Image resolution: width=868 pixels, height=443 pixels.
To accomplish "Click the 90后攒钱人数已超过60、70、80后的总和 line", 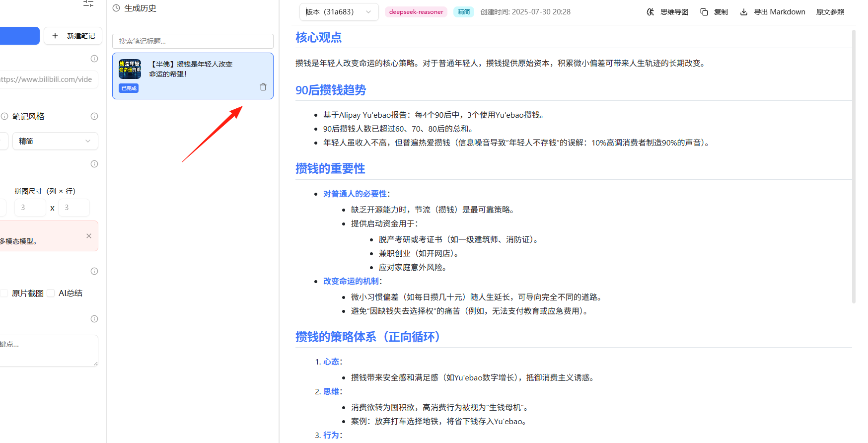I will tap(400, 129).
